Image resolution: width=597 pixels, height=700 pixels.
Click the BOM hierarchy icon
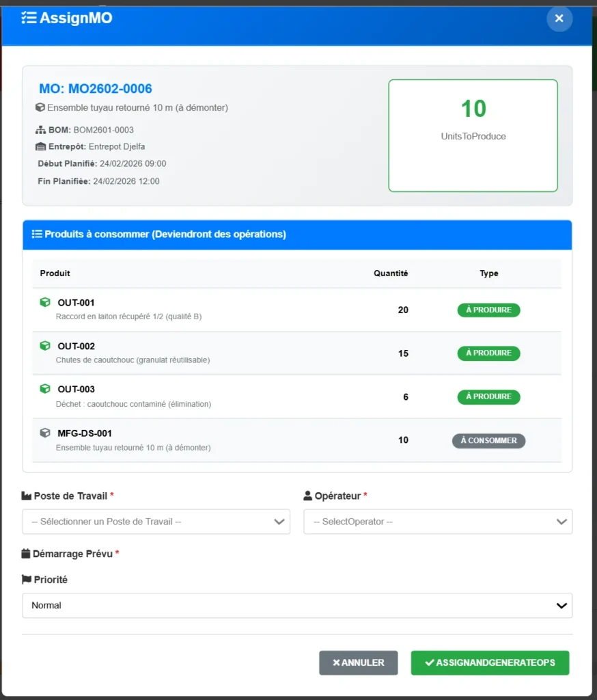tap(40, 130)
